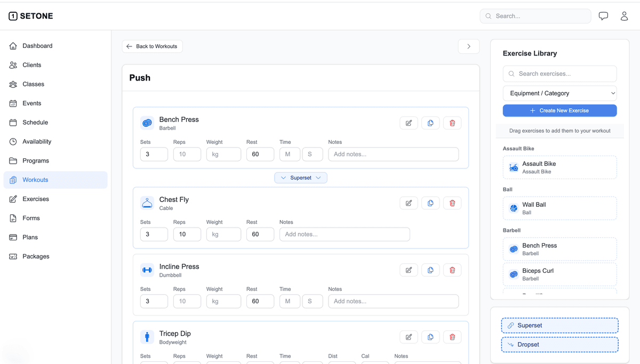Click Bench Press Notes field
Screen dimensions: 640x364
click(x=394, y=154)
